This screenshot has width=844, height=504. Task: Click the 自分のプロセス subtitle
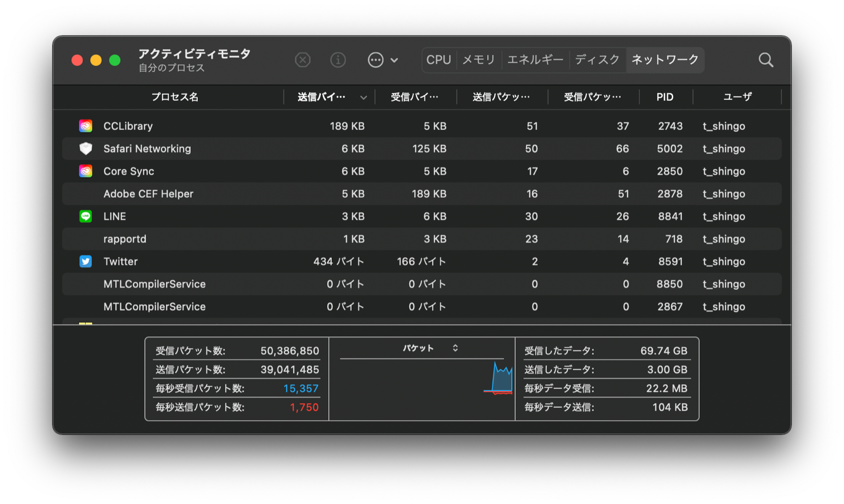point(172,68)
